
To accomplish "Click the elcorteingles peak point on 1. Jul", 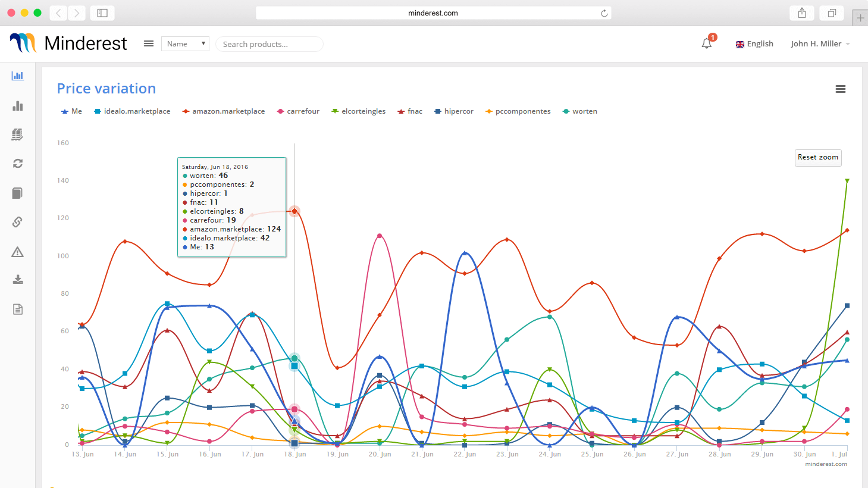I will 847,181.
